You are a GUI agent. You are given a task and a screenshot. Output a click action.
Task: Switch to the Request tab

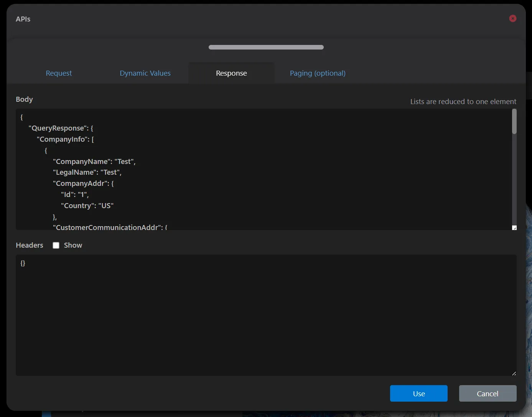coord(59,73)
